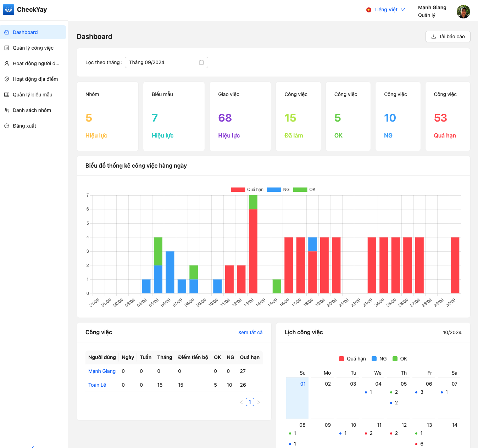Toggle NG series in chart legend
478x448 pixels.
tap(278, 190)
